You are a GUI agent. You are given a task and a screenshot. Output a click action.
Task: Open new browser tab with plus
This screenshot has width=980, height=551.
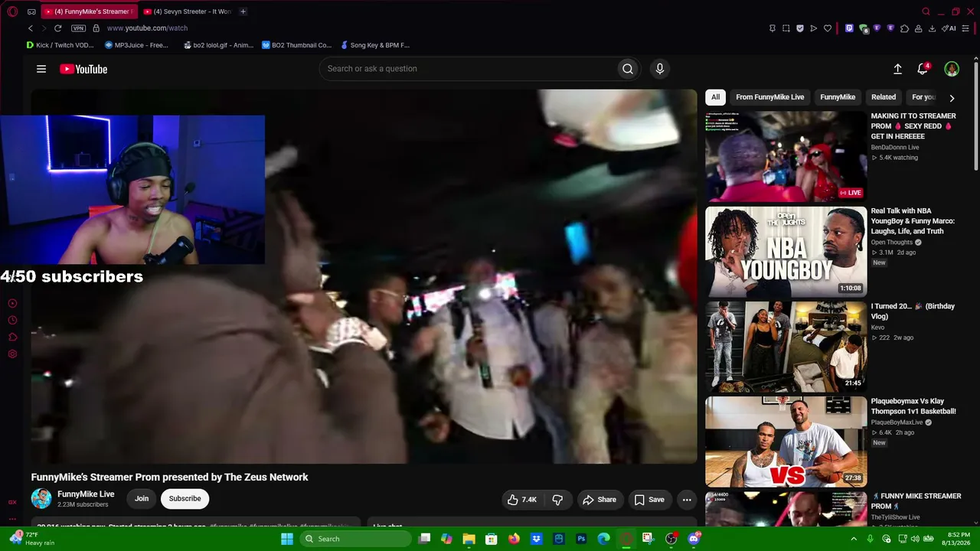(243, 11)
